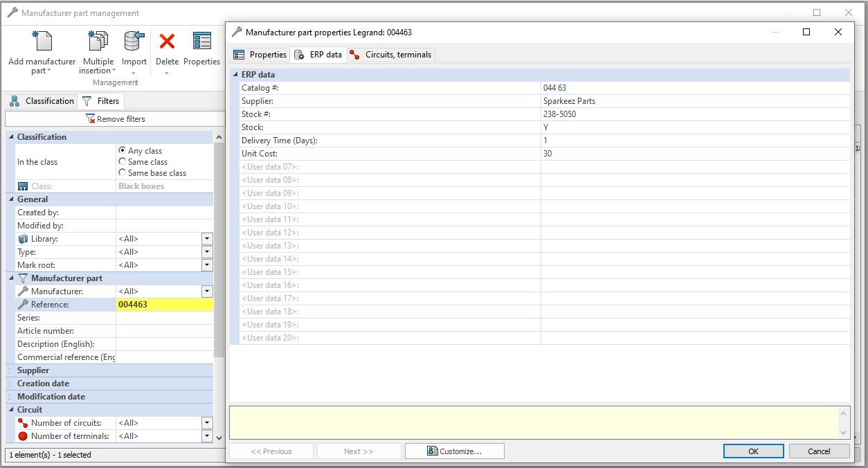Click the Reference field containing 004463
868x468 pixels.
click(164, 304)
